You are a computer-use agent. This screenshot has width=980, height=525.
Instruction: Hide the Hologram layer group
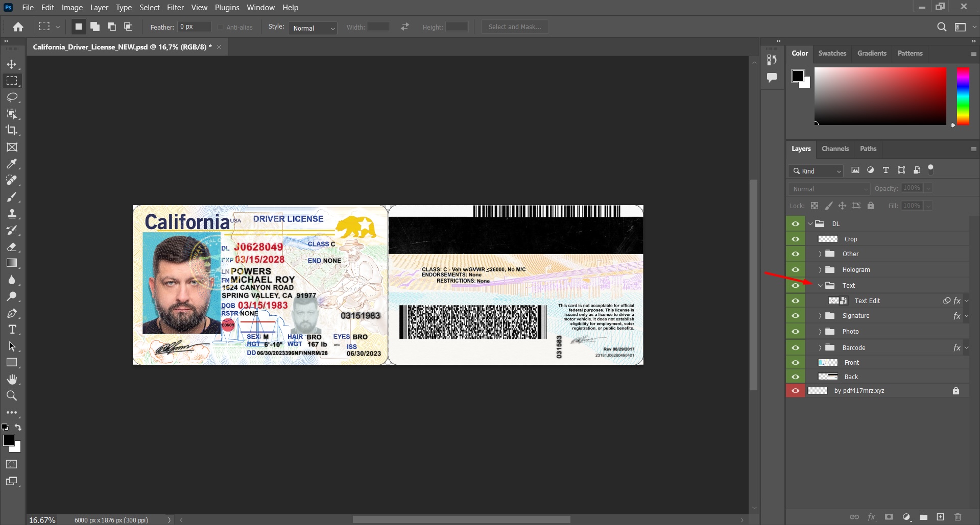click(x=796, y=269)
